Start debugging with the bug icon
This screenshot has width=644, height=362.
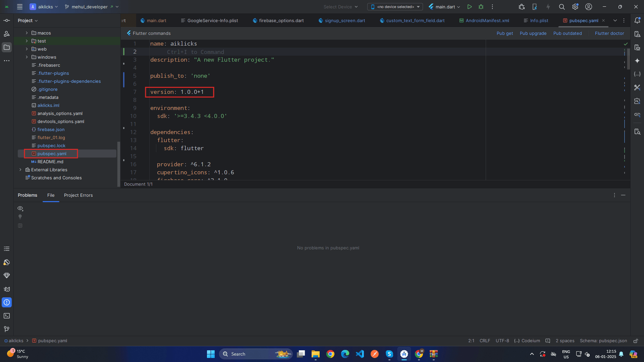coord(481,7)
